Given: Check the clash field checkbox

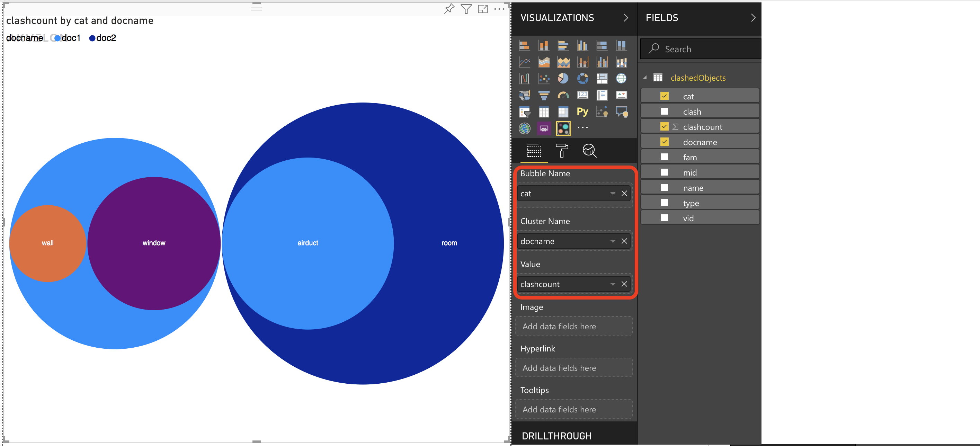Looking at the screenshot, I should pyautogui.click(x=664, y=111).
